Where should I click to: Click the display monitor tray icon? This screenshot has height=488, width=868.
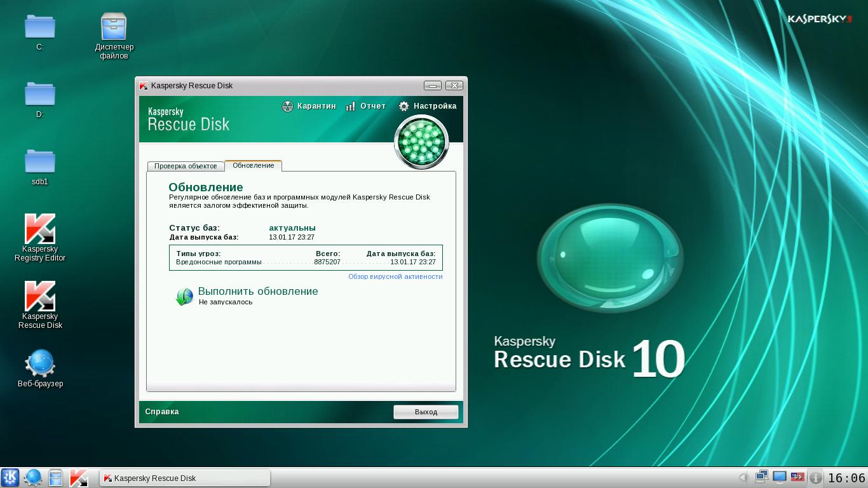pyautogui.click(x=780, y=477)
